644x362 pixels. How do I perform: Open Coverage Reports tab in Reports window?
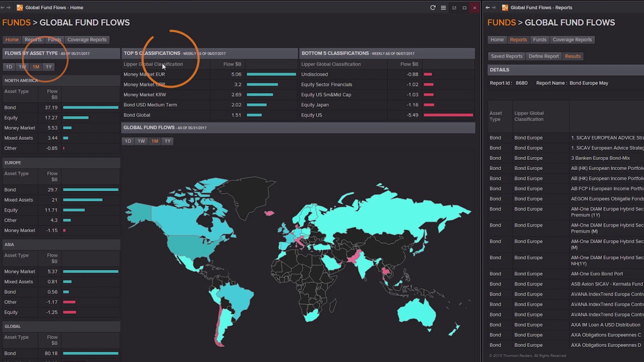pyautogui.click(x=572, y=40)
